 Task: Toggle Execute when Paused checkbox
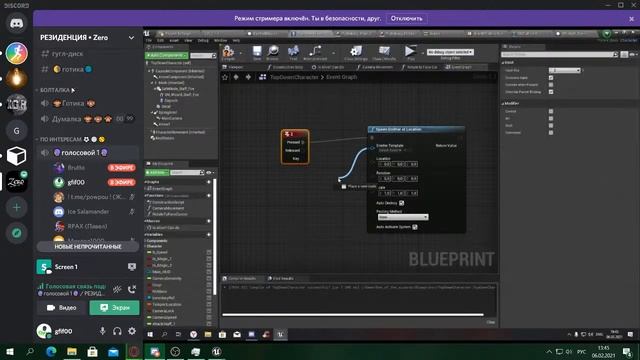point(551,85)
